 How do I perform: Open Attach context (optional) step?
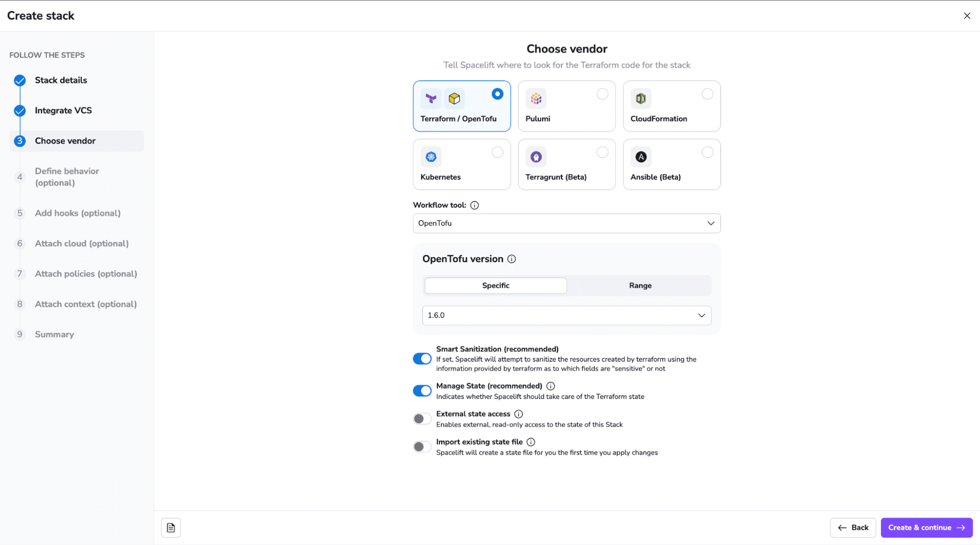[x=86, y=304]
